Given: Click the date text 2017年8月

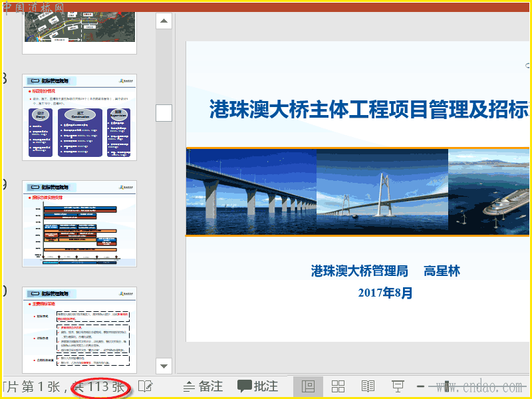Looking at the screenshot, I should point(385,293).
